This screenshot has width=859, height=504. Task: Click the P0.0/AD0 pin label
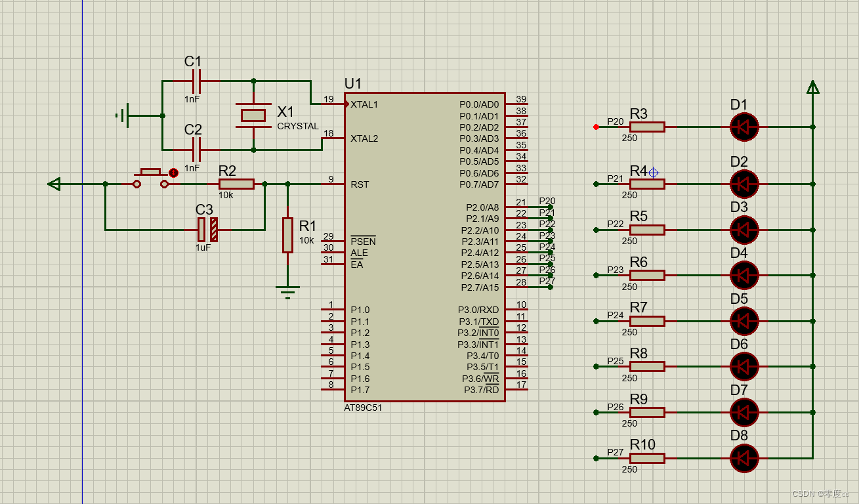point(479,104)
